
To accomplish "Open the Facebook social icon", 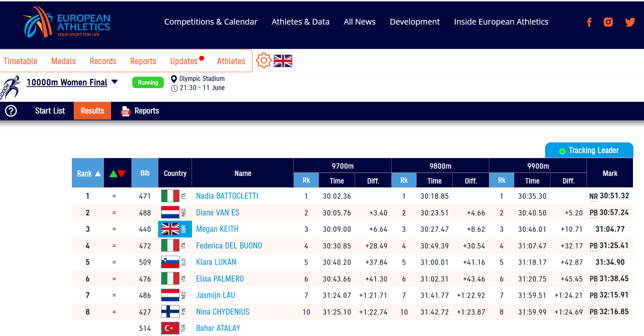I will pos(589,22).
